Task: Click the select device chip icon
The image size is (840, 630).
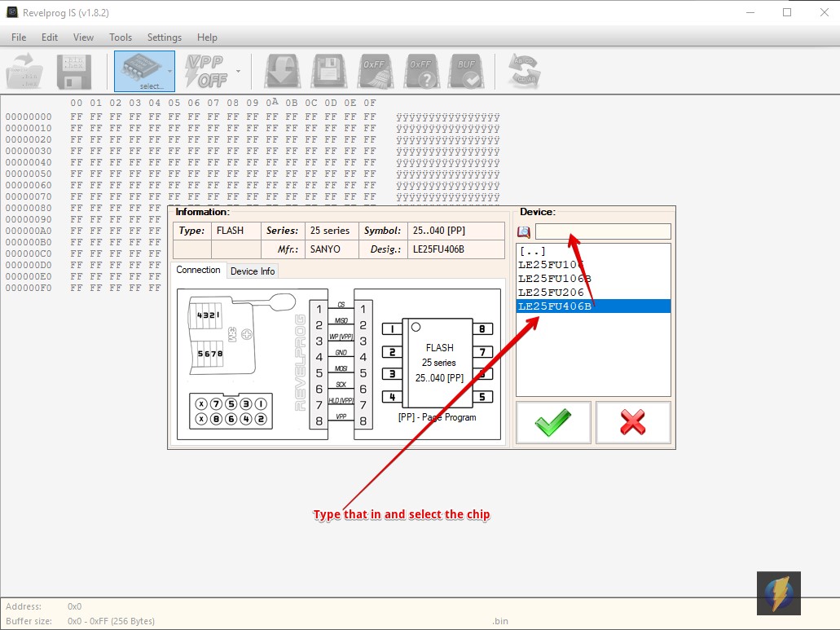Action: [x=141, y=71]
